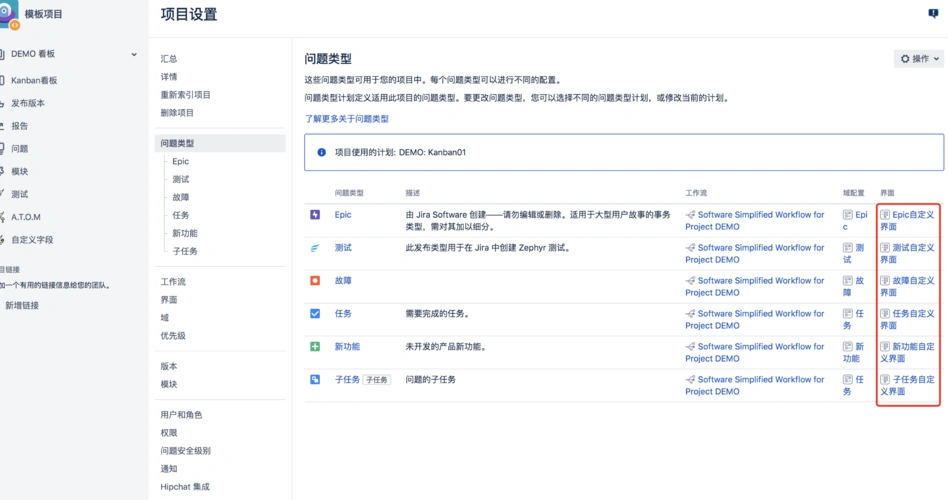Open A.T.O.M in the sidebar
This screenshot has height=500, width=948.
(26, 217)
